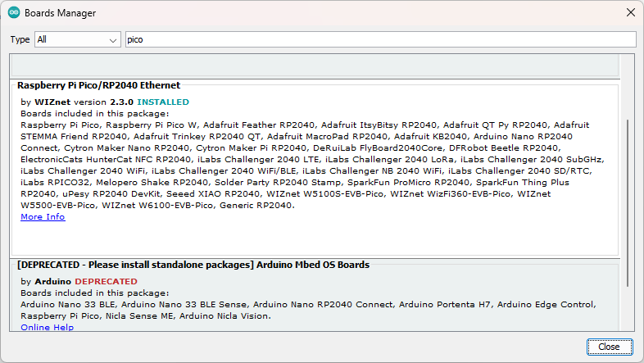Click the search field containing "pico"
644x363 pixels.
(380, 39)
